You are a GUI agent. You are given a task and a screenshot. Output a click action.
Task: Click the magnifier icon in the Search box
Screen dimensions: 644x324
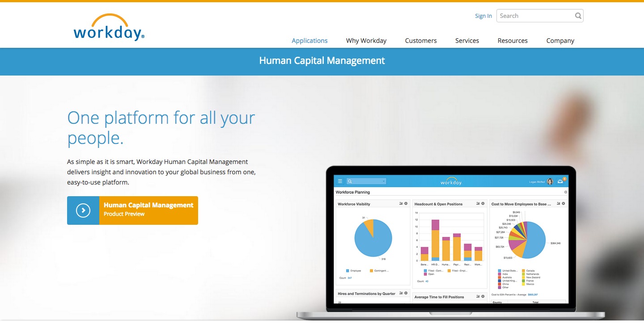tap(578, 16)
